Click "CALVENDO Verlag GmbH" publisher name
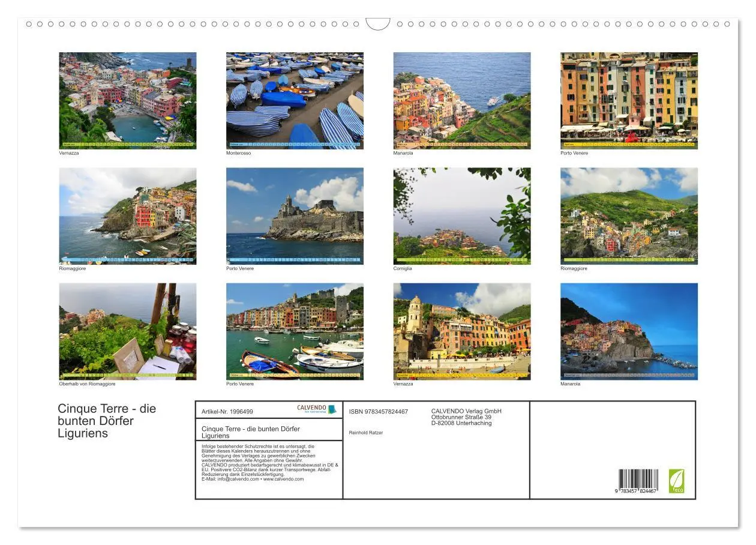 click(x=466, y=411)
